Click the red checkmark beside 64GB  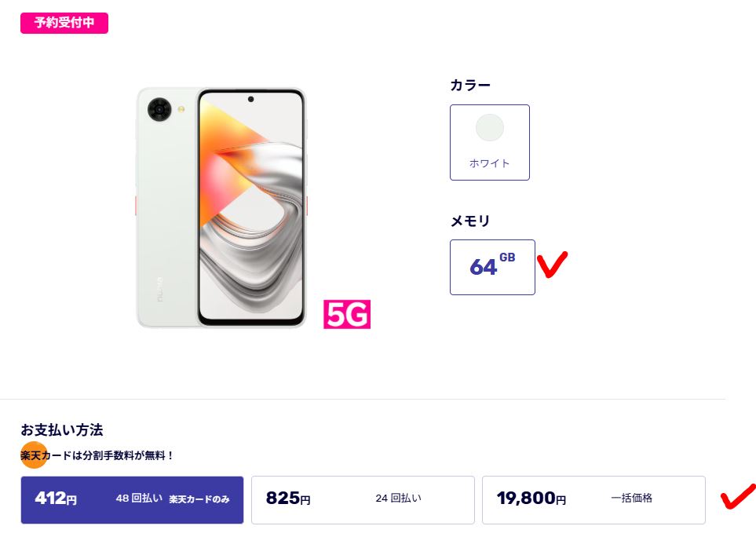(x=552, y=264)
